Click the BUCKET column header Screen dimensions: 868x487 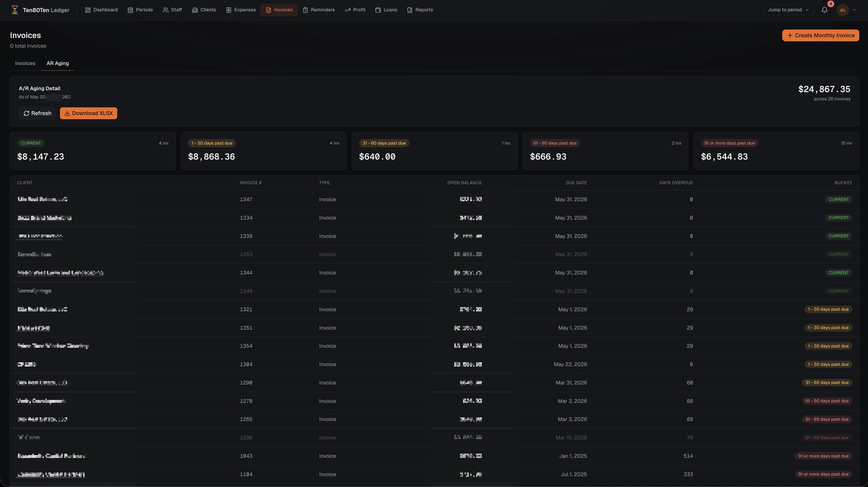(843, 183)
